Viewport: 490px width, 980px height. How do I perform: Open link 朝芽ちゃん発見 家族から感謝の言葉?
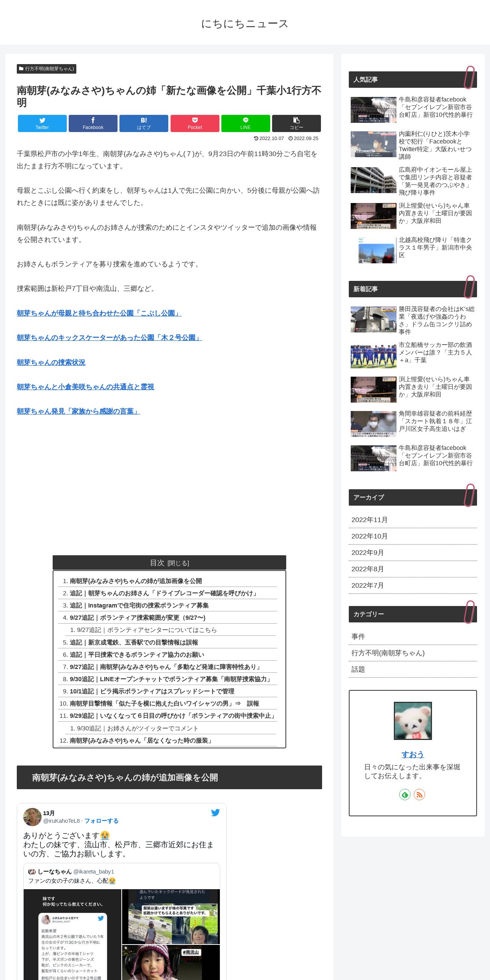click(78, 411)
